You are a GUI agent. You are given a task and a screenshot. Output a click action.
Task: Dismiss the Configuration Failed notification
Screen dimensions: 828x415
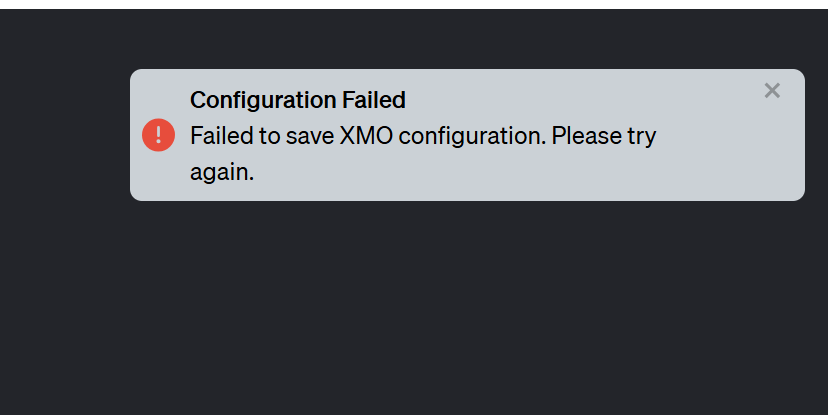point(772,91)
